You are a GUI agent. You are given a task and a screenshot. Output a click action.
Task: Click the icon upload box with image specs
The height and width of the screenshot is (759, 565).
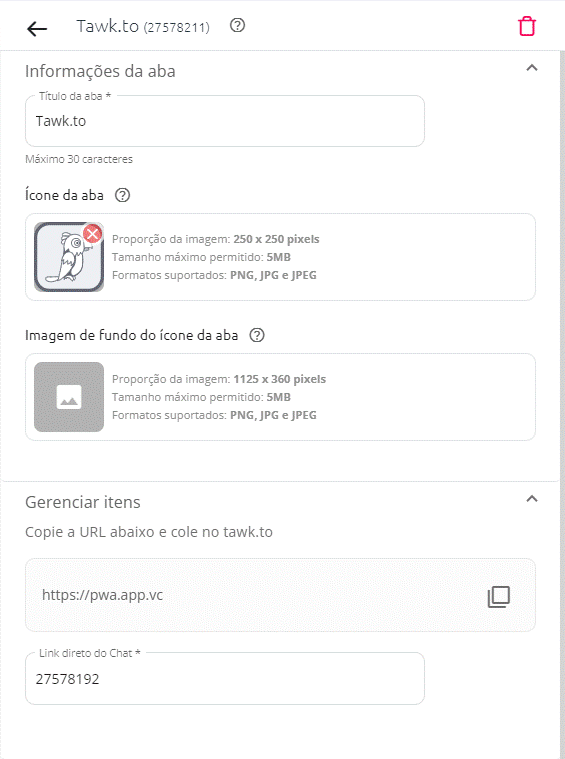pos(280,257)
